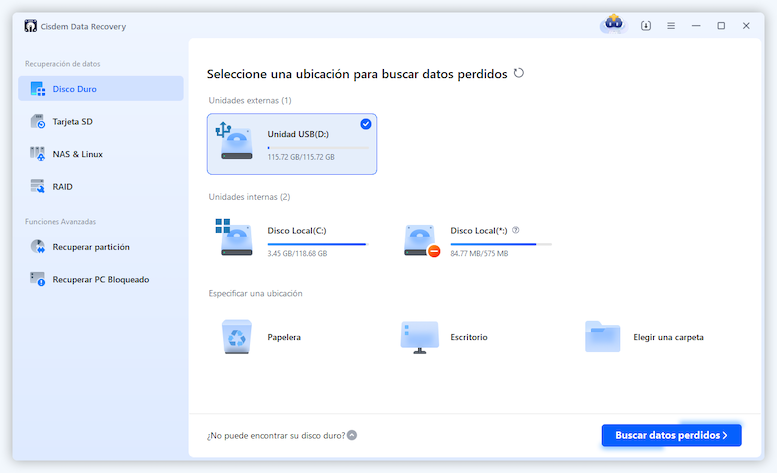Click the Unidad USB(D:) storage usage bar

[x=316, y=147]
